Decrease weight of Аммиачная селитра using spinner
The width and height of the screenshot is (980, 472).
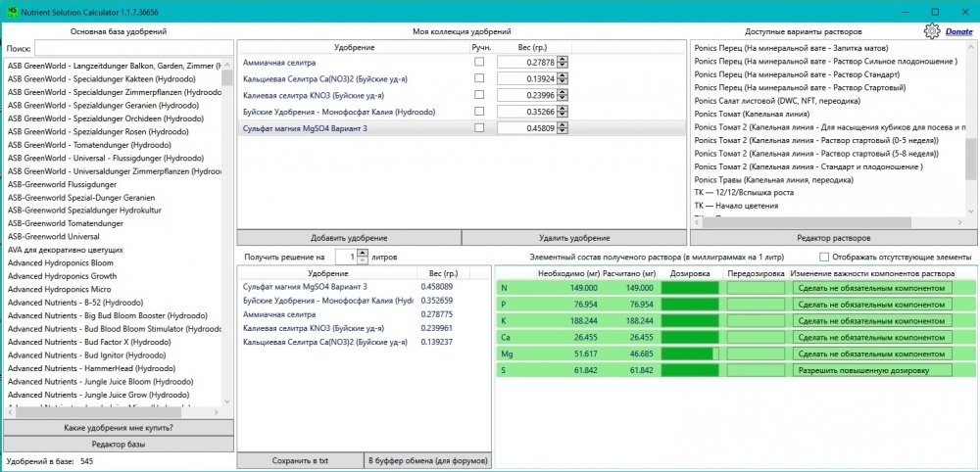click(563, 66)
